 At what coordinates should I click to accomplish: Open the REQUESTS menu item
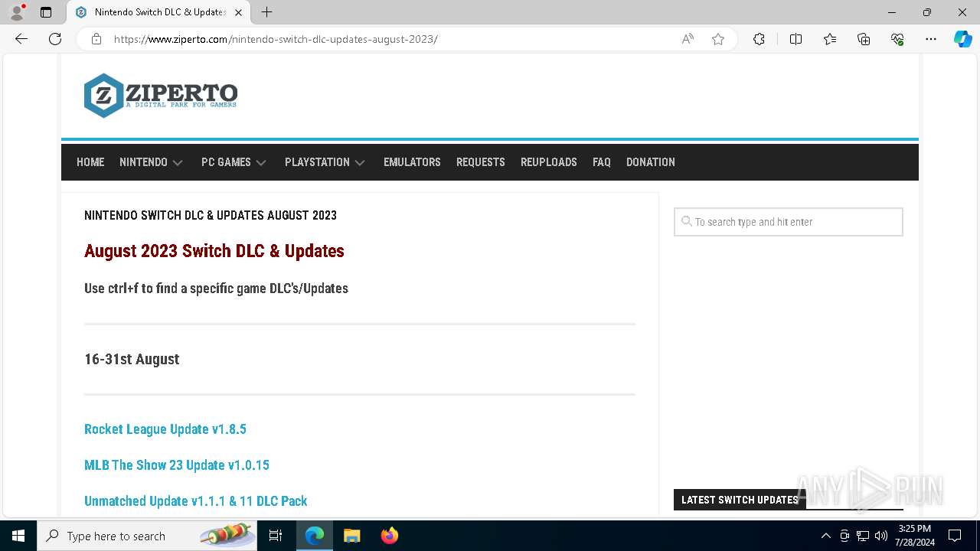coord(481,162)
